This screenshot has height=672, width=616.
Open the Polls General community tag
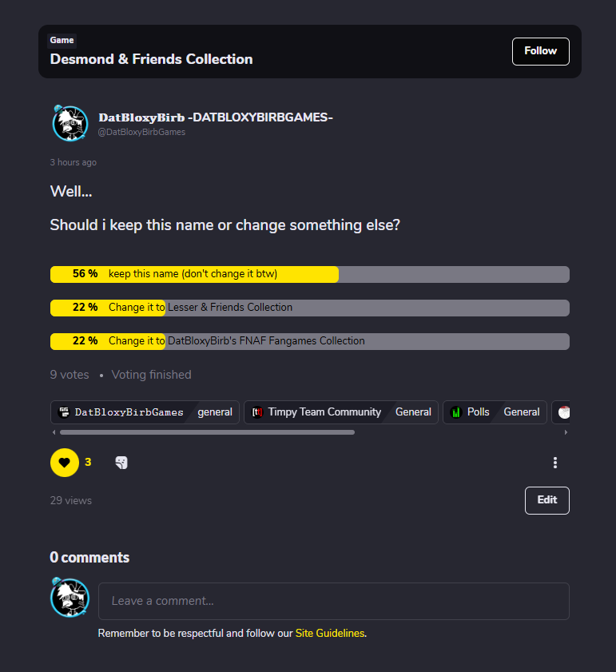[x=495, y=412]
